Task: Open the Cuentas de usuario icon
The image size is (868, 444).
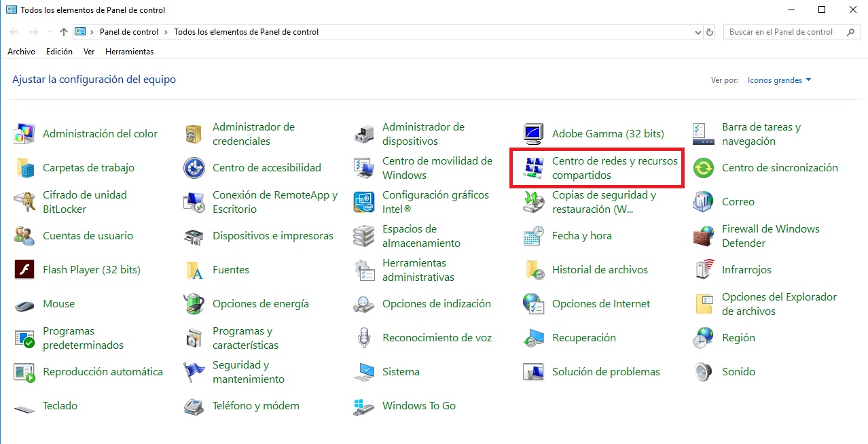Action: tap(24, 236)
